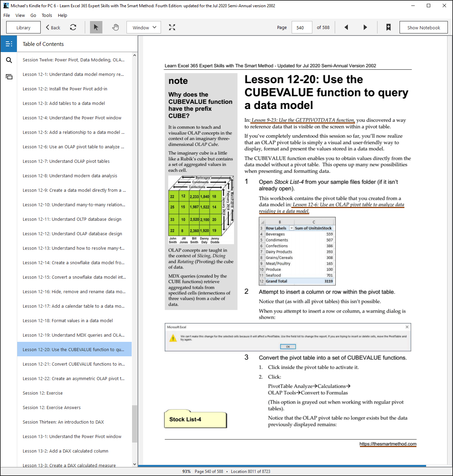This screenshot has height=476, width=453.
Task: Open Lesson 12-8 modern data analysis
Action: pos(74,176)
